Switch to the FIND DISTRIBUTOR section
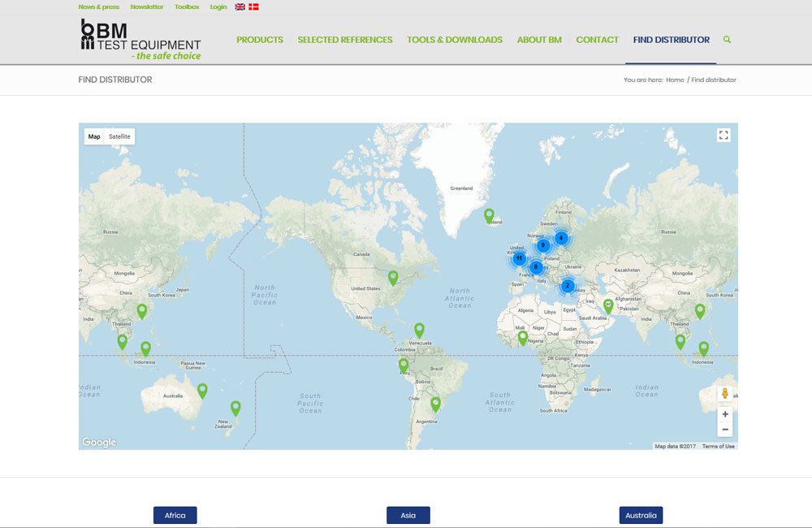Image resolution: width=812 pixels, height=528 pixels. (x=671, y=39)
